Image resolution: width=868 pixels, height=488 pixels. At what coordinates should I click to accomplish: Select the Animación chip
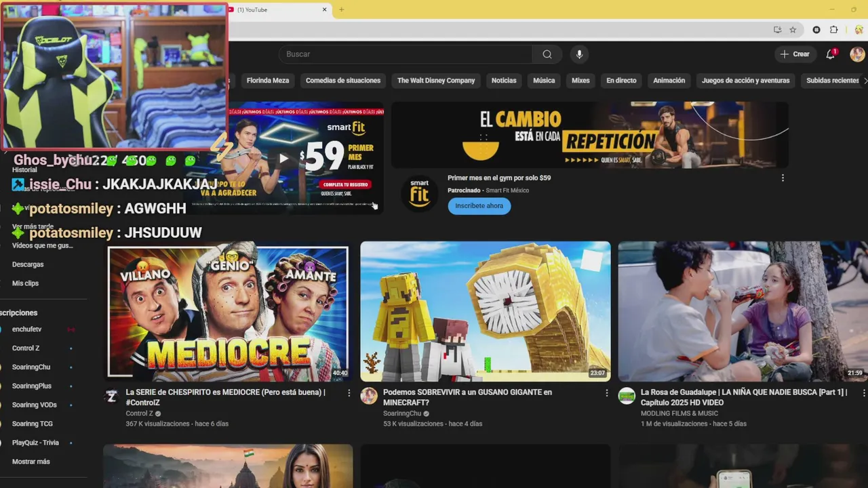pos(669,81)
